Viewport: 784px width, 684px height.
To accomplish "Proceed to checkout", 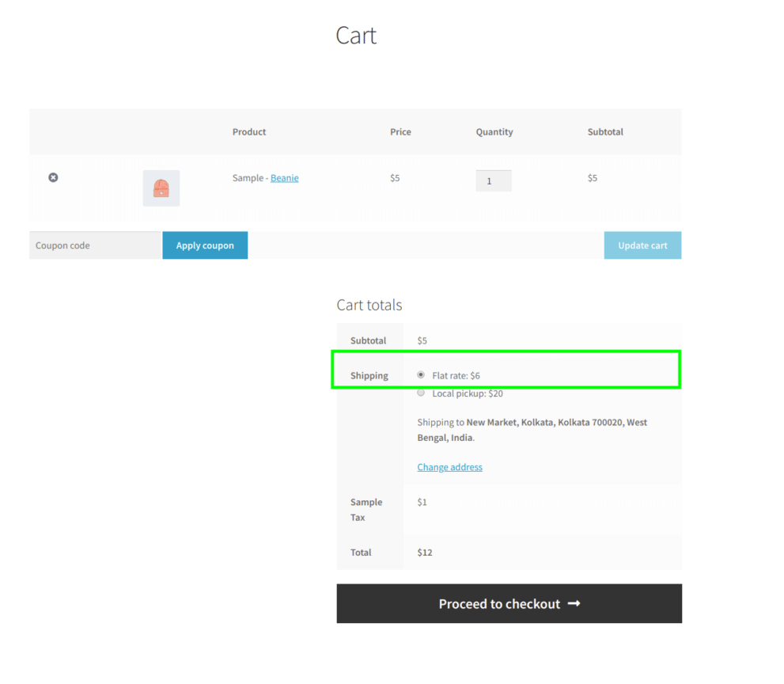I will click(x=509, y=603).
